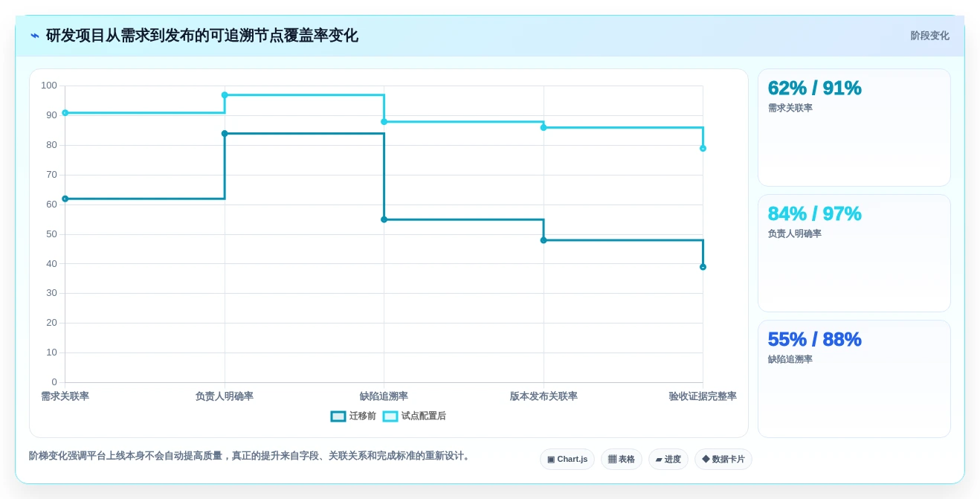Click y-axis value 50

pyautogui.click(x=51, y=234)
